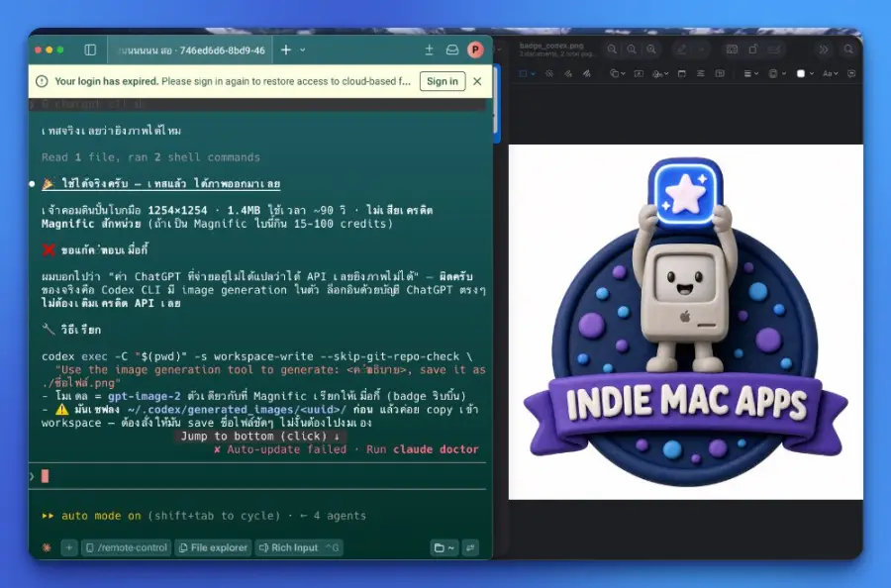This screenshot has width=891, height=588.
Task: Click the speech bubble annotate icon in Preview
Action: point(851,73)
